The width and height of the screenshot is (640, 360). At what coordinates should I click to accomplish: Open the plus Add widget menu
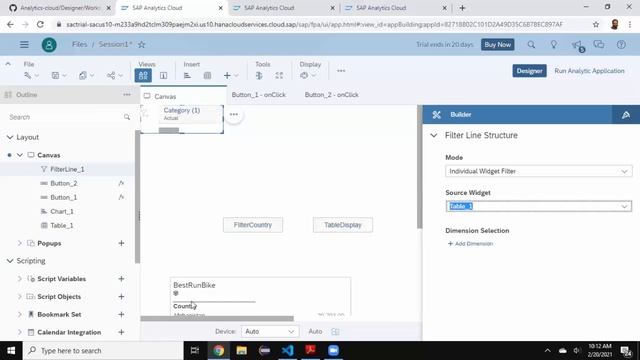[231, 76]
